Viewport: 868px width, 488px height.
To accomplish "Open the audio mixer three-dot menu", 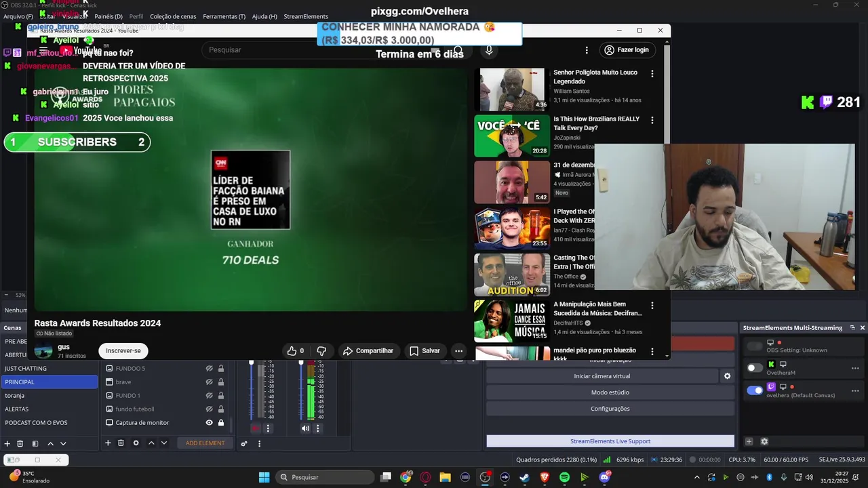I will (259, 443).
